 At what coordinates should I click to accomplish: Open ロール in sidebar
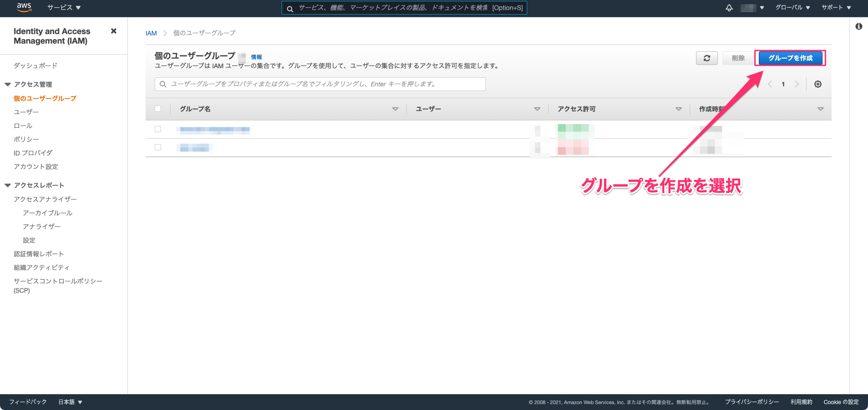[23, 125]
